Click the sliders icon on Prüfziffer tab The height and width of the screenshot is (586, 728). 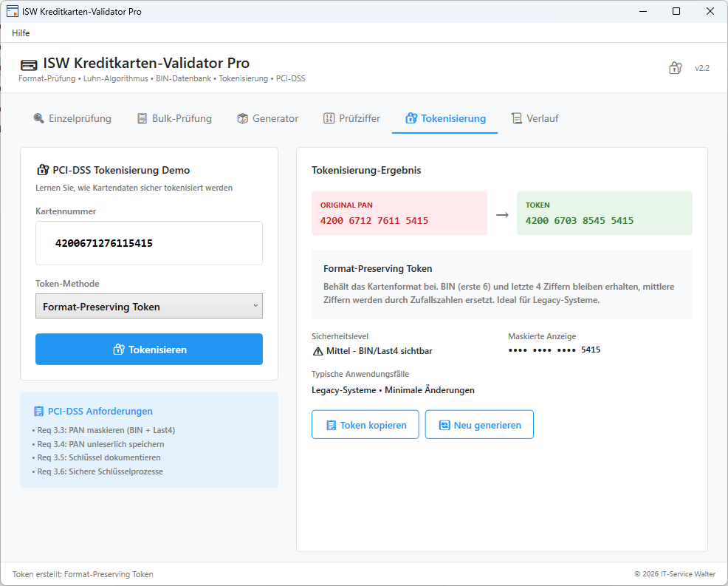click(x=329, y=118)
